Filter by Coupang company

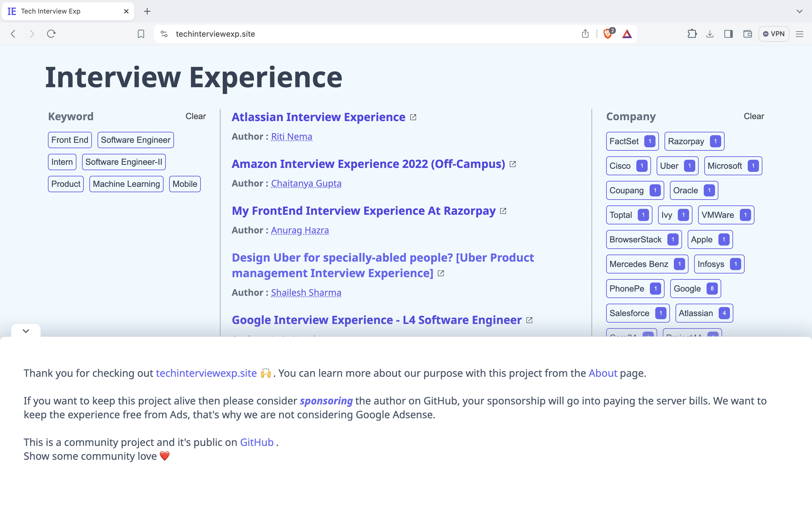click(x=635, y=190)
